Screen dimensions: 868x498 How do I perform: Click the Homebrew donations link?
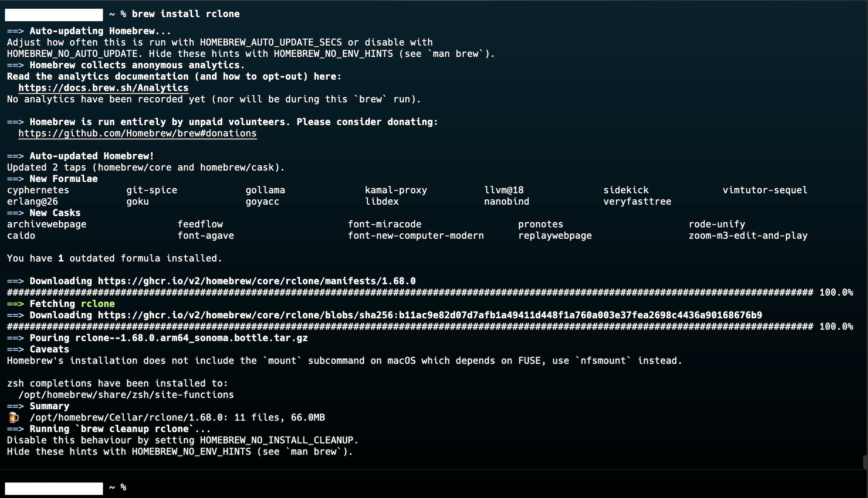[137, 133]
